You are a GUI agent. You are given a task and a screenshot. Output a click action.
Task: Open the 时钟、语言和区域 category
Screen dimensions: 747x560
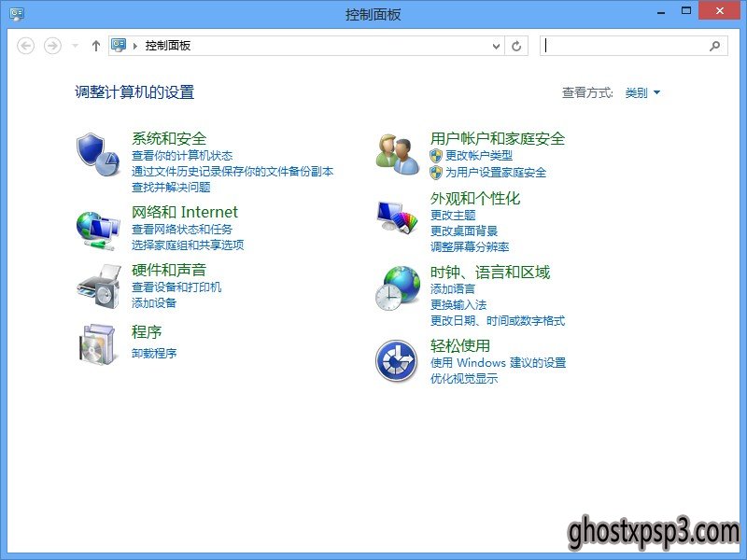coord(490,273)
